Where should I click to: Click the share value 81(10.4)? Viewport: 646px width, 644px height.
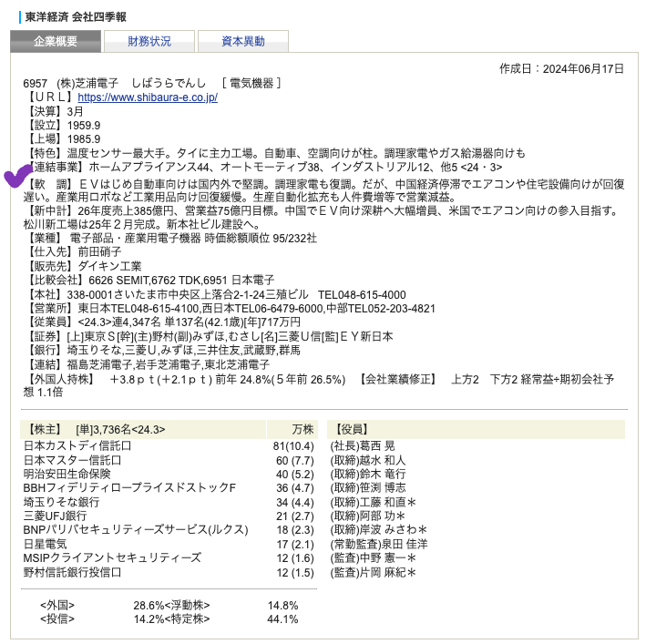[x=293, y=446]
